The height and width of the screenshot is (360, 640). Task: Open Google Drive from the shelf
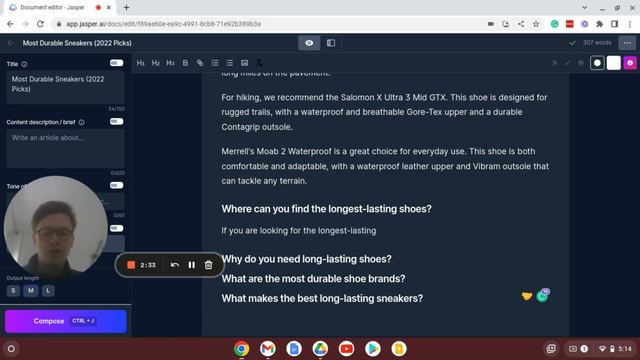pos(320,349)
